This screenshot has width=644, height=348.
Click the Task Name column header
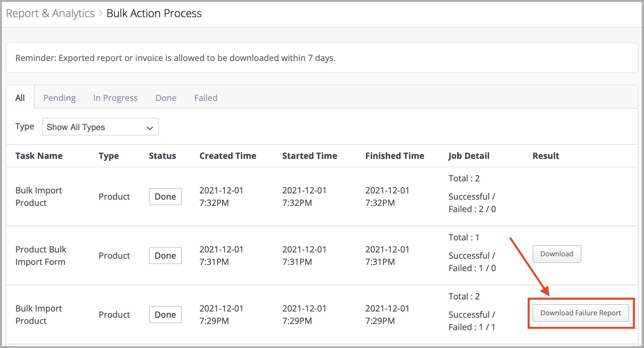click(39, 156)
